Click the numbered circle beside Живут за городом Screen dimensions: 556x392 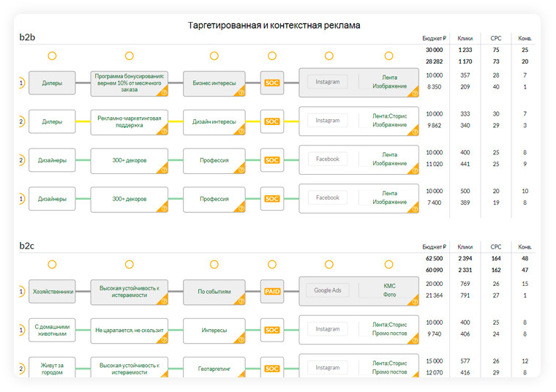[21, 368]
